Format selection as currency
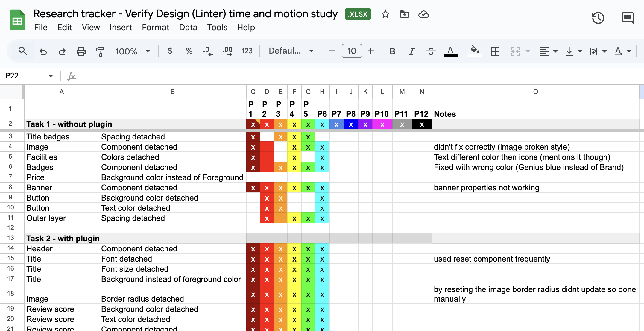This screenshot has height=331, width=644. [170, 51]
